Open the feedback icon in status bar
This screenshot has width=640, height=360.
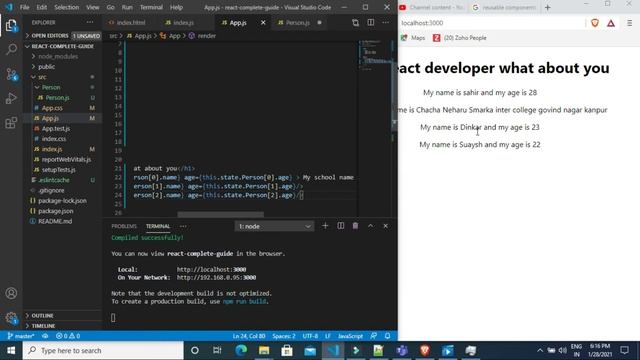pyautogui.click(x=373, y=336)
